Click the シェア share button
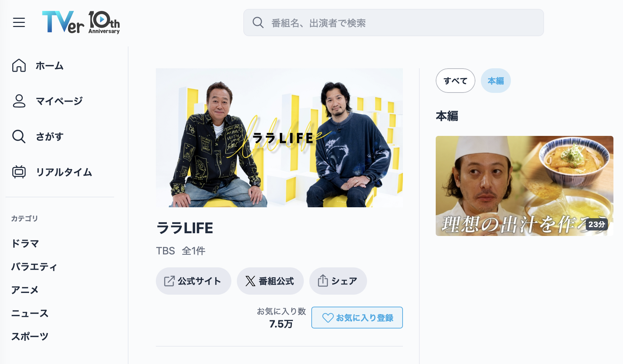The height and width of the screenshot is (364, 623). coord(338,281)
